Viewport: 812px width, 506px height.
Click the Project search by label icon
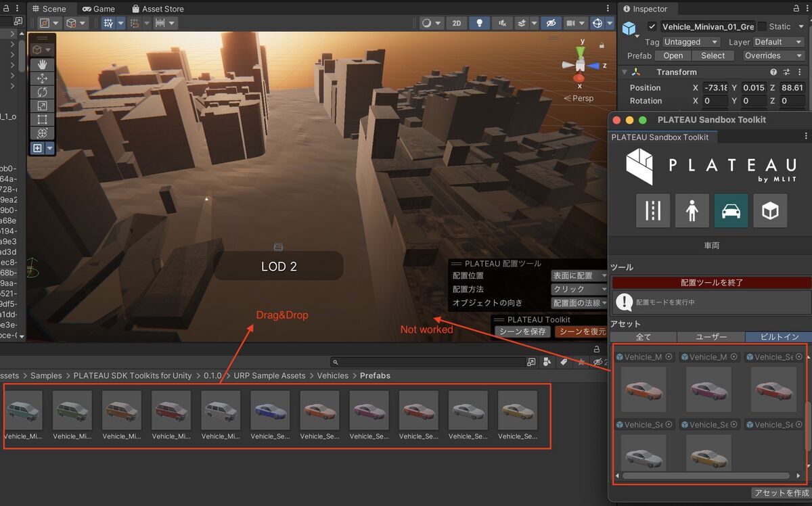coord(564,363)
